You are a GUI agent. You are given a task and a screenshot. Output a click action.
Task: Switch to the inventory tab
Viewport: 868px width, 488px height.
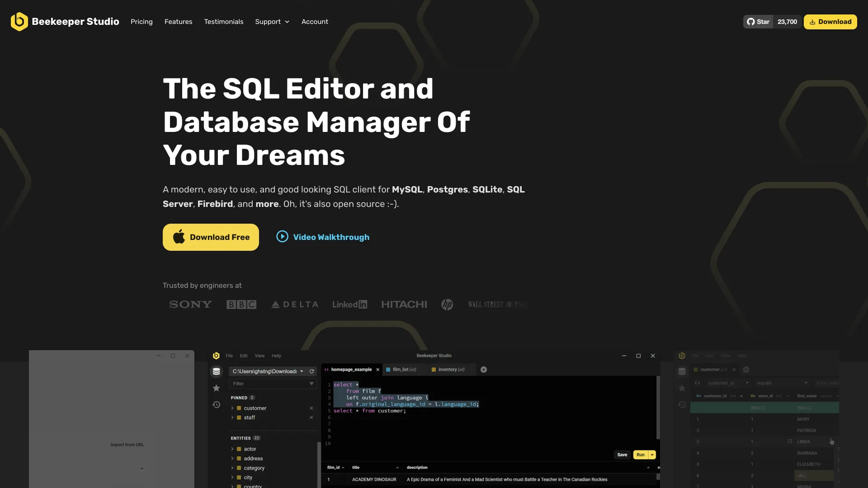(x=451, y=370)
